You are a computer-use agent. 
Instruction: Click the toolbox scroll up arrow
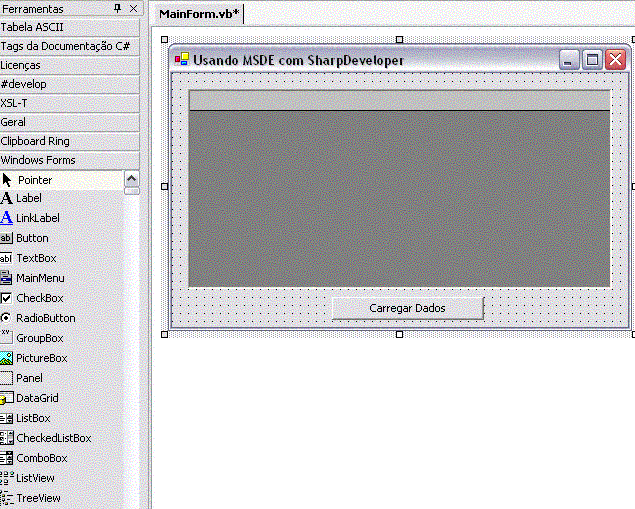[x=131, y=179]
